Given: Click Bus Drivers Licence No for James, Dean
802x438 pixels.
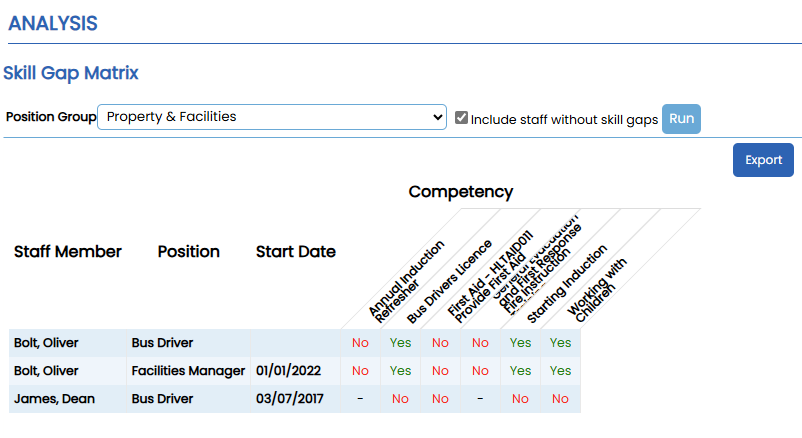Looking at the screenshot, I should (400, 399).
